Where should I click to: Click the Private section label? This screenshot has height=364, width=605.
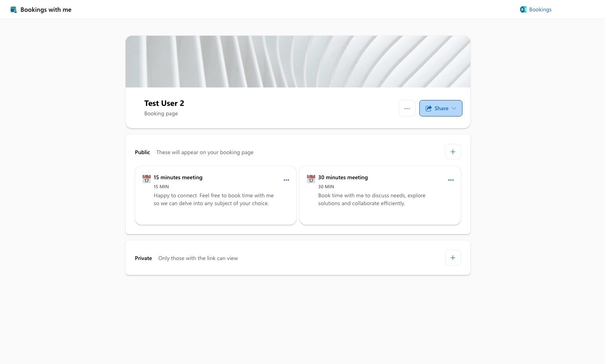(143, 258)
